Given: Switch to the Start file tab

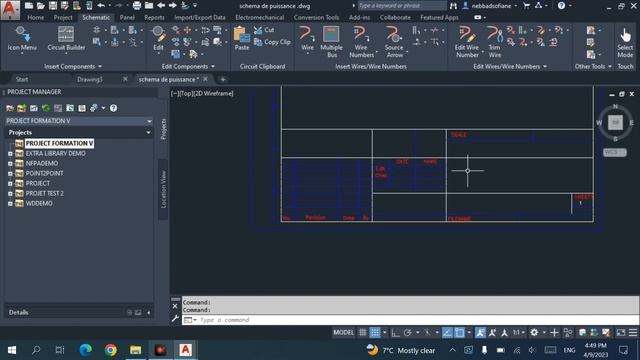Looking at the screenshot, I should (22, 80).
